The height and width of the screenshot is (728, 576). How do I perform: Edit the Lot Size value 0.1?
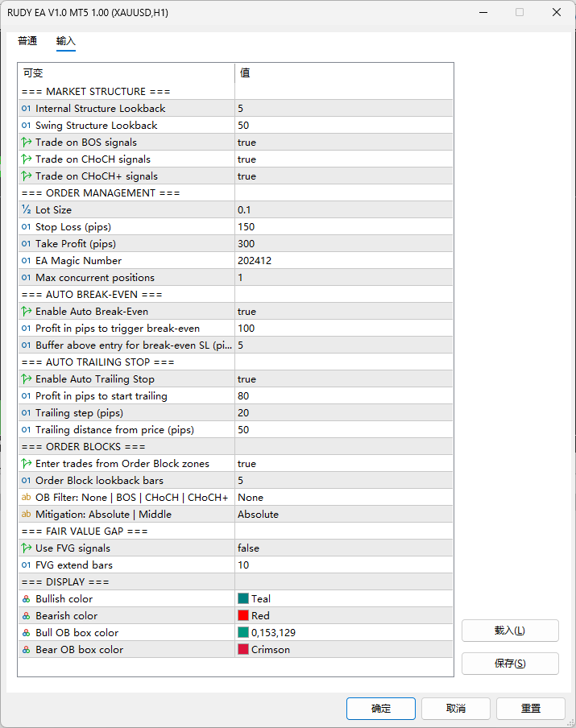(x=344, y=210)
